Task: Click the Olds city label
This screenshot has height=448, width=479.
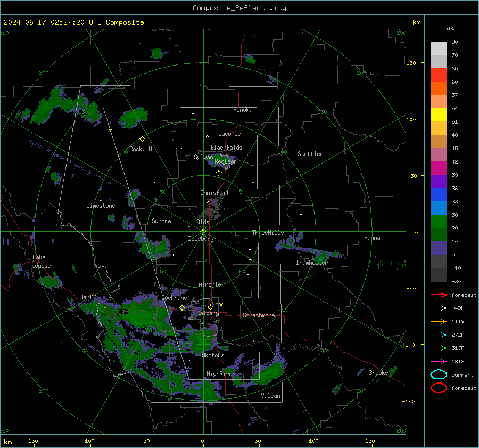Action: tap(203, 222)
